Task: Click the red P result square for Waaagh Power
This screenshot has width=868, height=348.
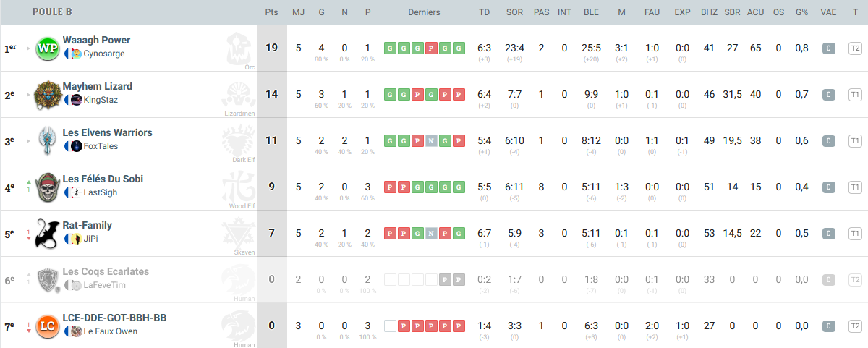Action: [x=430, y=48]
